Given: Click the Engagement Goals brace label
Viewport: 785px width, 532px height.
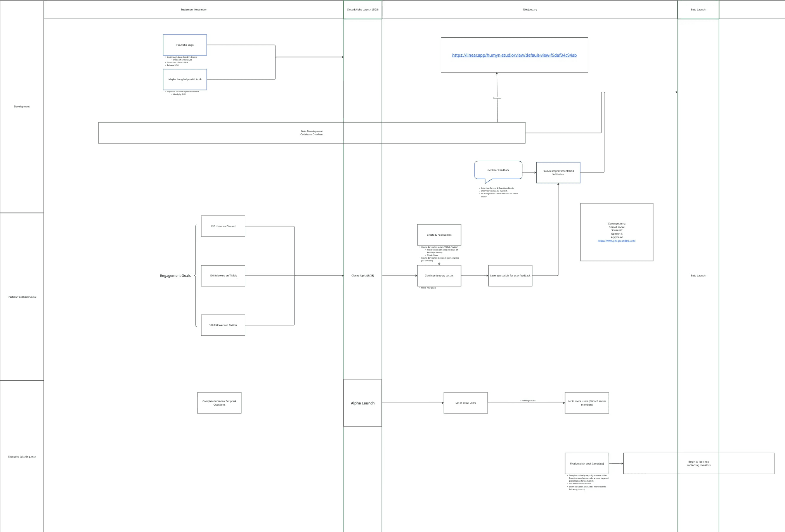Looking at the screenshot, I should pyautogui.click(x=175, y=276).
